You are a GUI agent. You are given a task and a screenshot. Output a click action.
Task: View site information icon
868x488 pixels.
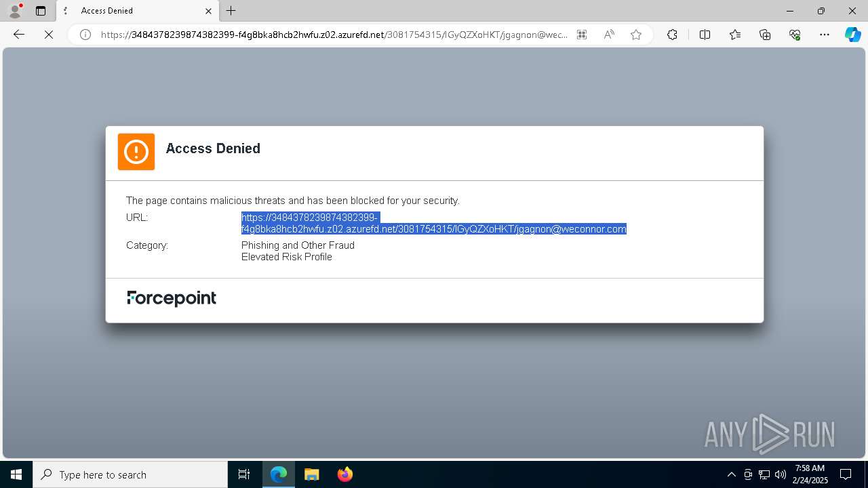pos(85,35)
